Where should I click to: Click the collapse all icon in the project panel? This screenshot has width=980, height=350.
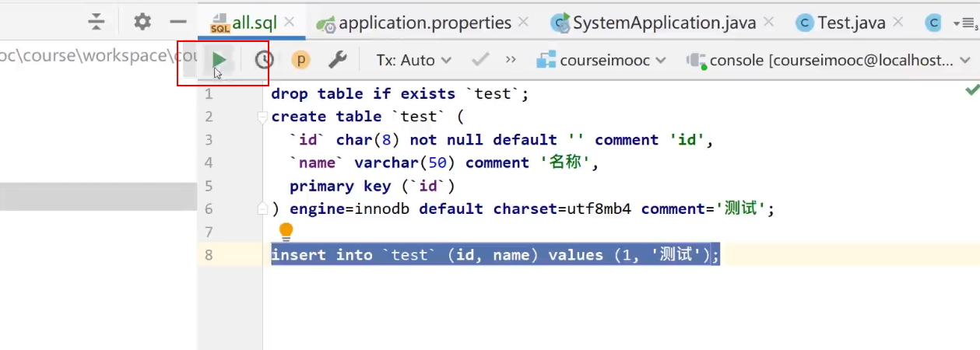click(x=96, y=22)
